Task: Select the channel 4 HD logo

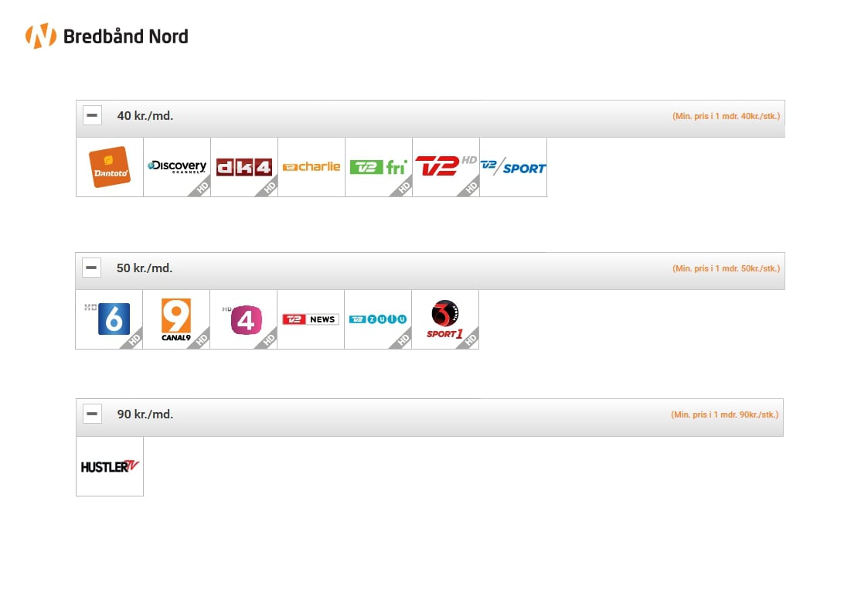Action: click(243, 319)
